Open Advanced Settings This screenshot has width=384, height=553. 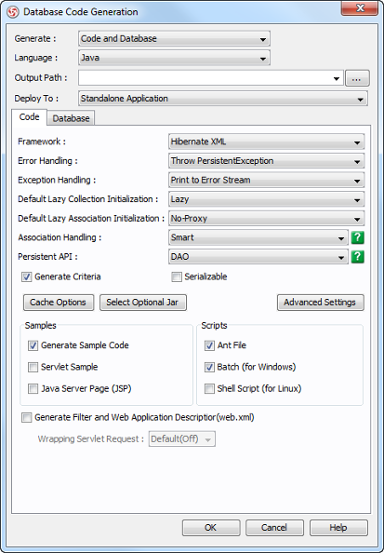[320, 303]
